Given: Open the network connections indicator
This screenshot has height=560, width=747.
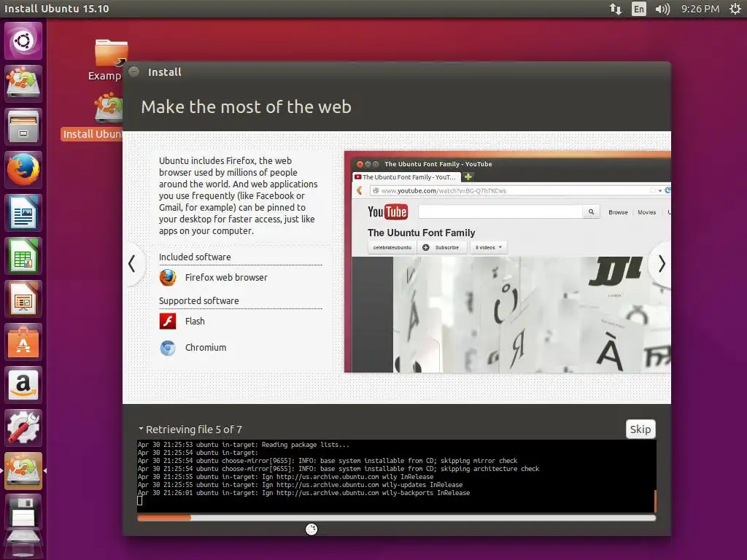Looking at the screenshot, I should click(616, 9).
